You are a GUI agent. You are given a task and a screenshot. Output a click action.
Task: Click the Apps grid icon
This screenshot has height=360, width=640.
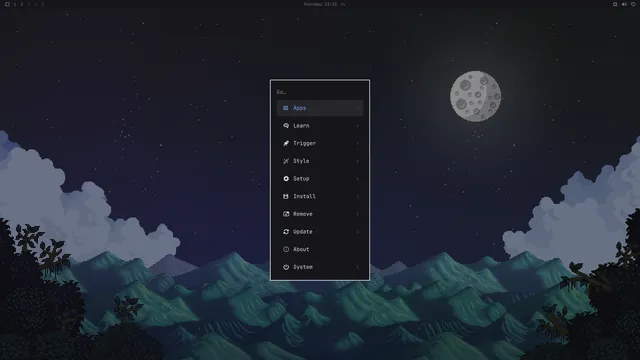(x=286, y=108)
